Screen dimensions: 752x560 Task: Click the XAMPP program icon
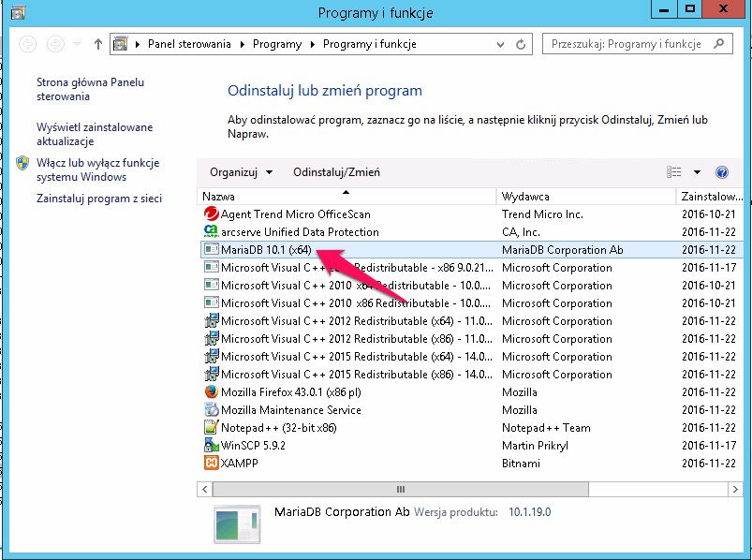[211, 464]
